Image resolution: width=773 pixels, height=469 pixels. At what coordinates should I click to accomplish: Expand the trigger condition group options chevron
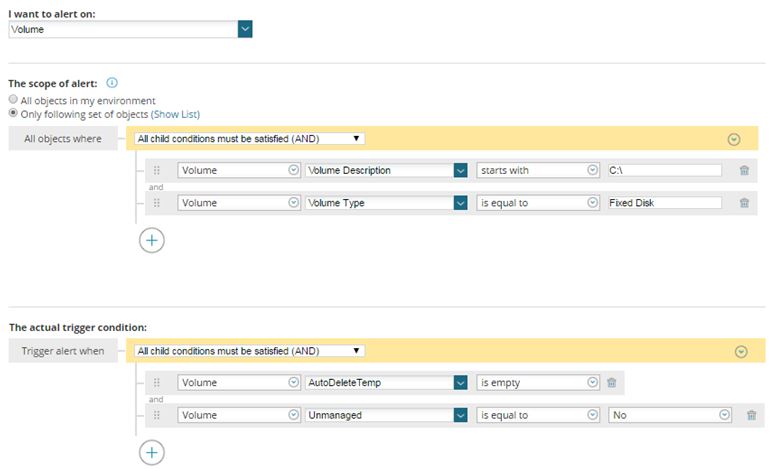click(741, 352)
